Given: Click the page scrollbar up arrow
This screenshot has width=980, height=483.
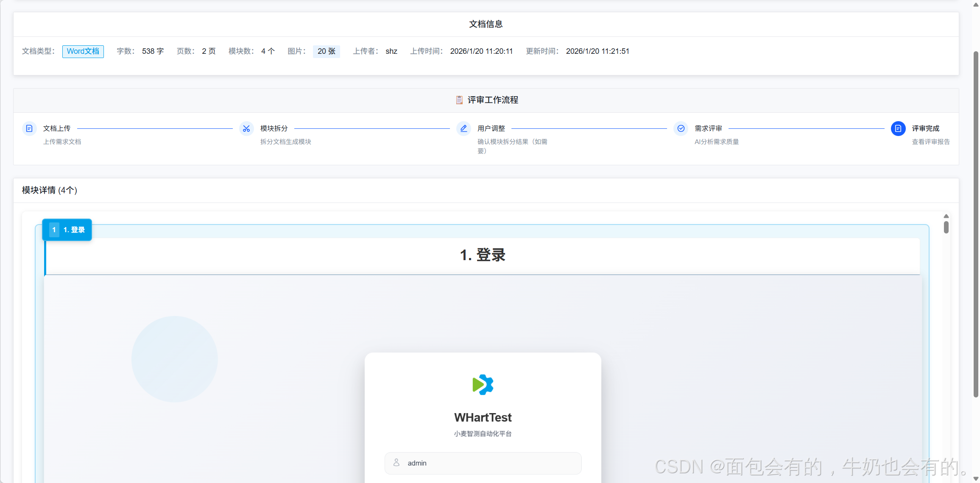Looking at the screenshot, I should pyautogui.click(x=976, y=4).
